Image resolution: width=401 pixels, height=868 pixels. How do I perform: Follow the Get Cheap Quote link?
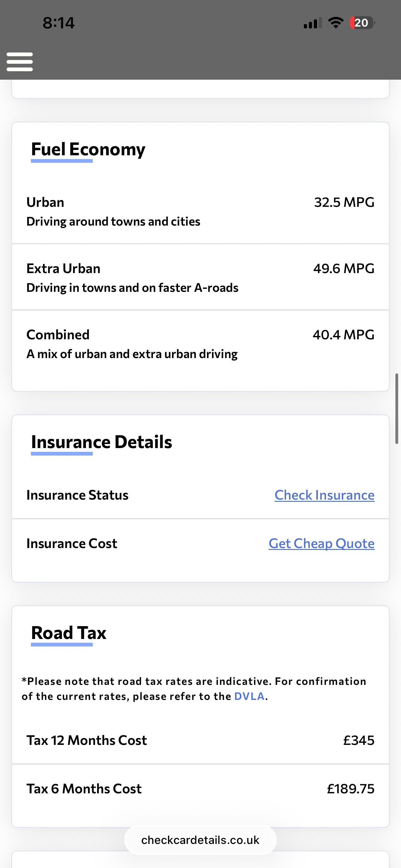[x=321, y=543]
